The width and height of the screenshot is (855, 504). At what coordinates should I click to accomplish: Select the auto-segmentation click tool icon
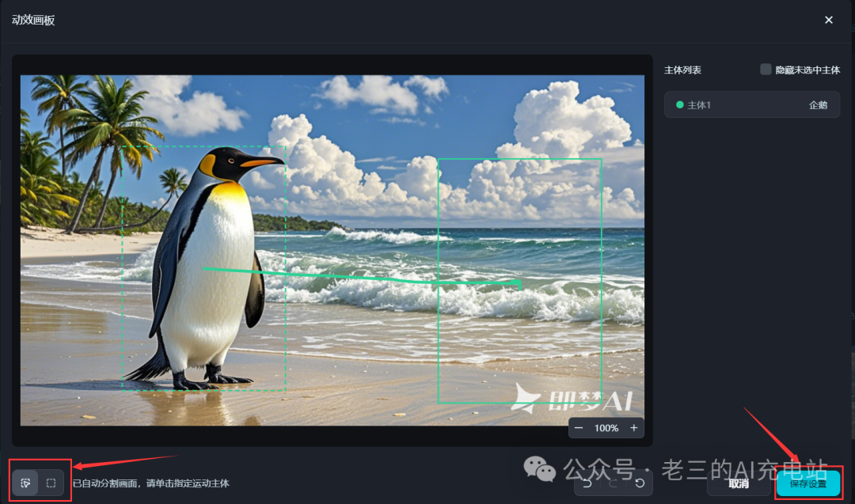(x=25, y=483)
